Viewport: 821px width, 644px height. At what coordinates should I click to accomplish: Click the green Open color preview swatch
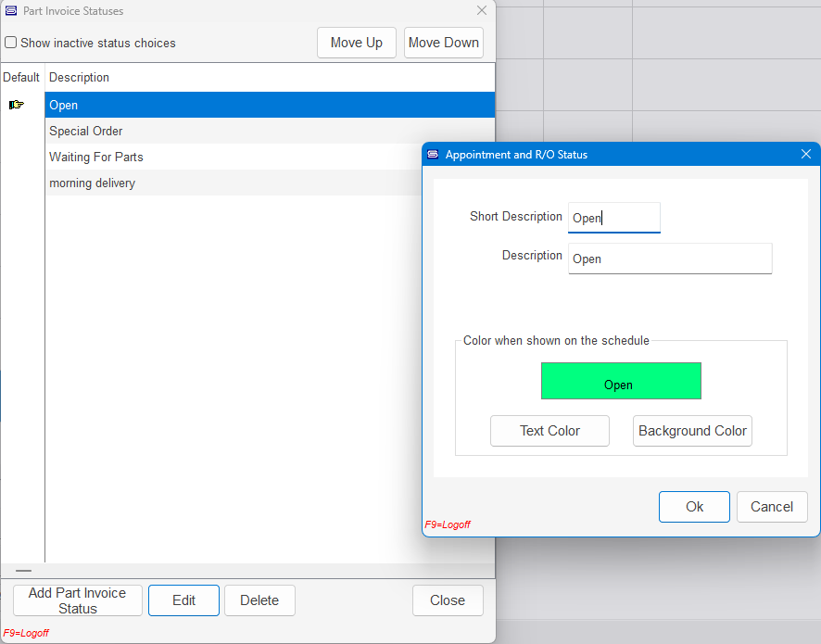tap(621, 381)
